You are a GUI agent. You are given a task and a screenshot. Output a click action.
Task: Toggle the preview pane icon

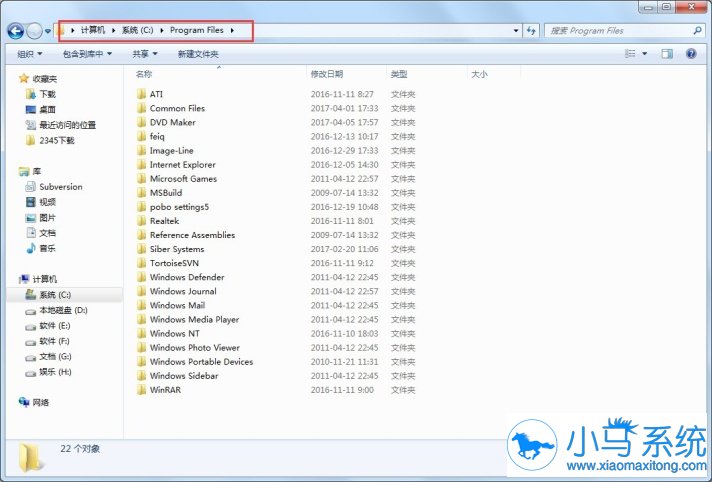click(667, 54)
